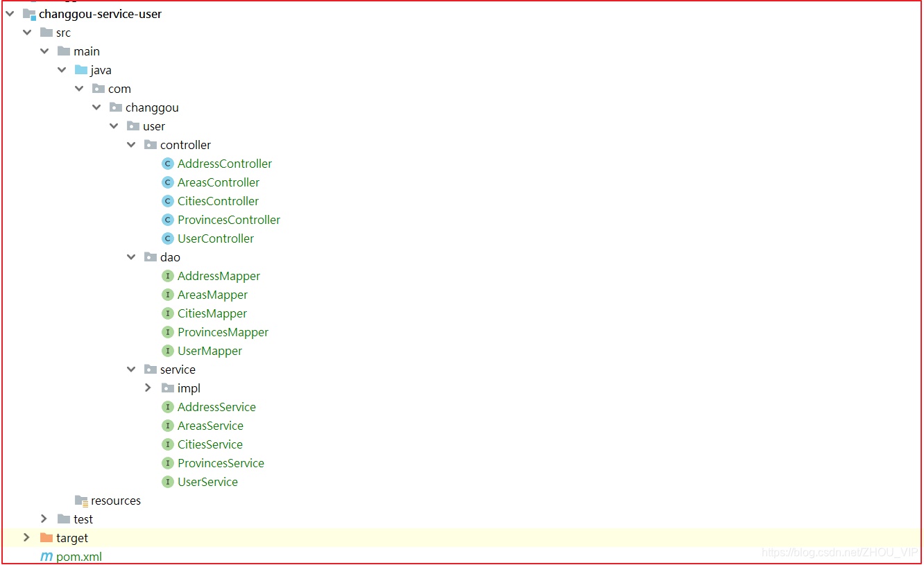Collapse the main folder arrow
The height and width of the screenshot is (565, 924).
click(x=44, y=51)
